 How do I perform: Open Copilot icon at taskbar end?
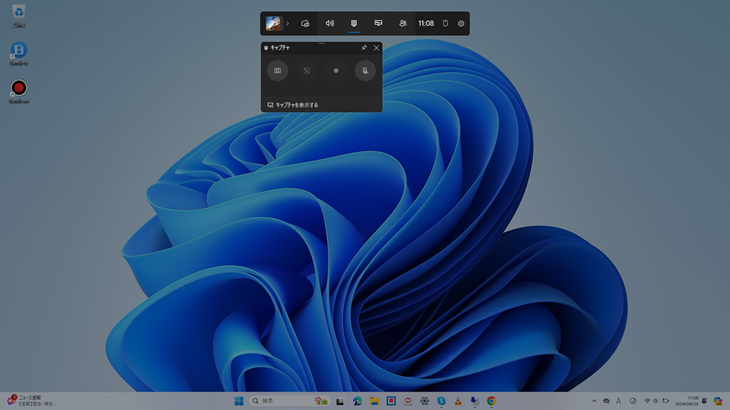pos(718,401)
